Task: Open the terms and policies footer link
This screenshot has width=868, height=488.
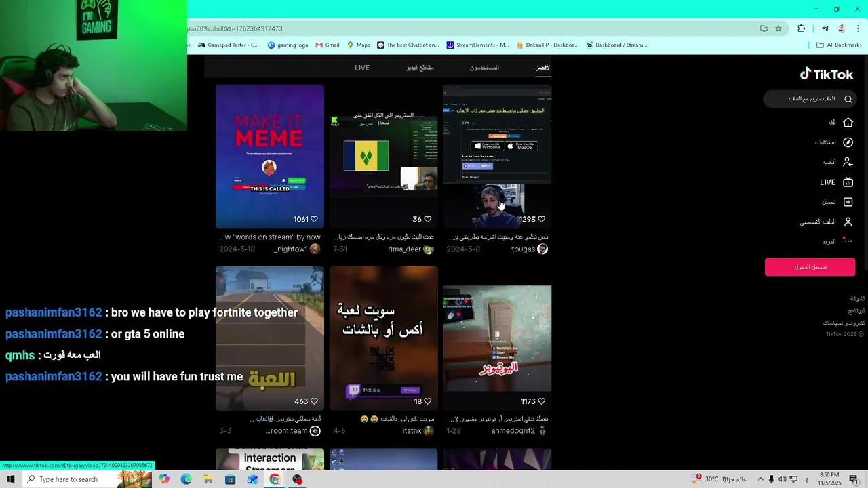Action: 844,323
